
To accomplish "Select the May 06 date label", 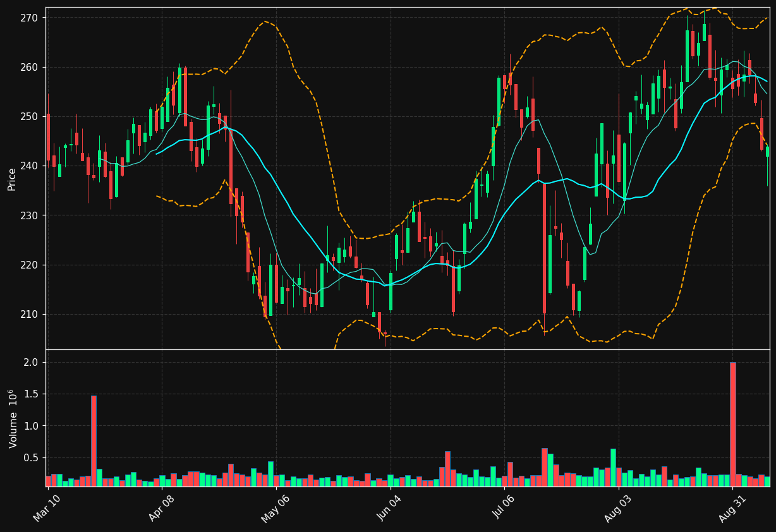I will (276, 509).
